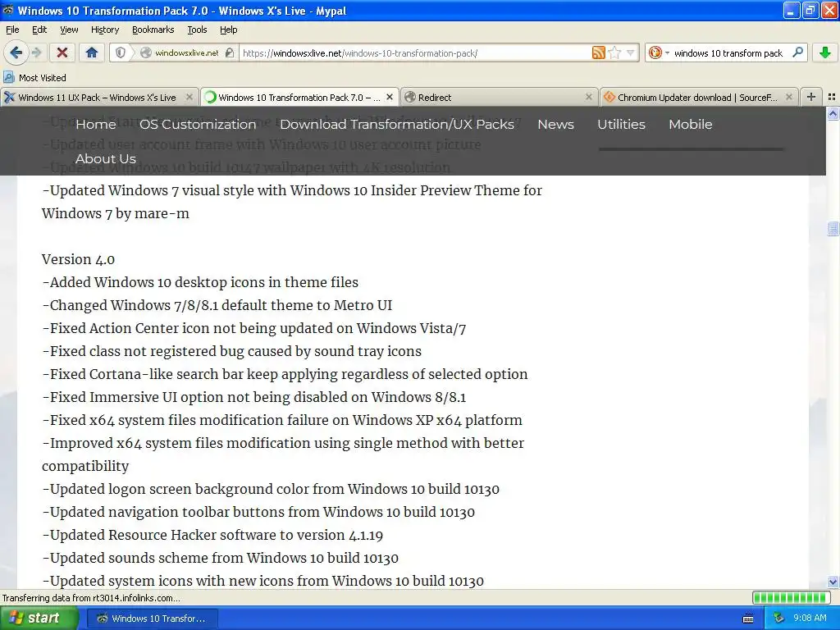The width and height of the screenshot is (840, 630).
Task: Open OS Customization navigation link
Action: [x=198, y=125]
